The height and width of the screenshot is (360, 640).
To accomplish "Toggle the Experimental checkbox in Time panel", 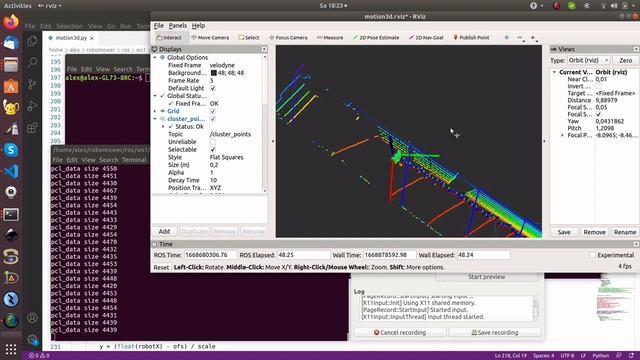I will 593,255.
